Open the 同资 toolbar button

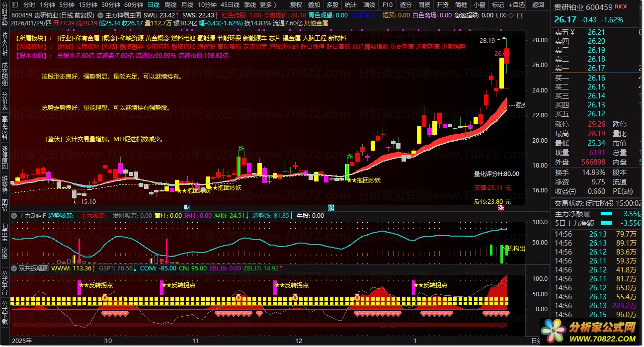click(x=424, y=4)
